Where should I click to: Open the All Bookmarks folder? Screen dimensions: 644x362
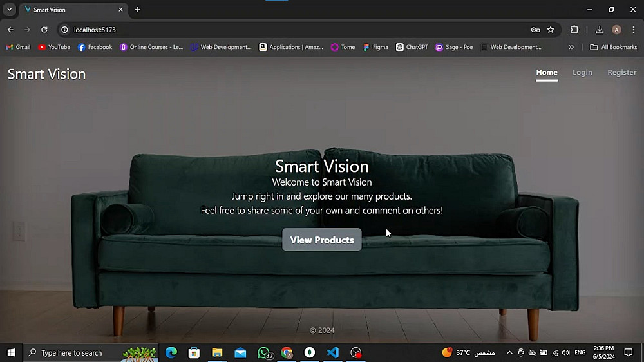(613, 47)
